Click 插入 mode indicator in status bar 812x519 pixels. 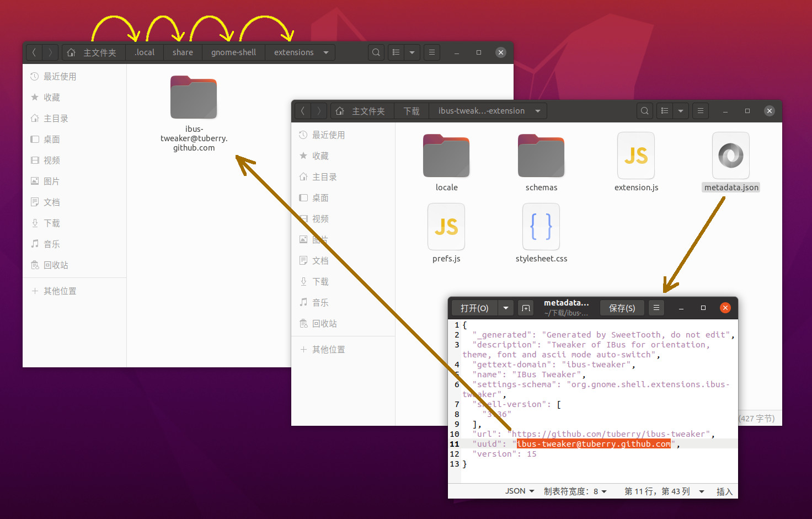pos(724,491)
